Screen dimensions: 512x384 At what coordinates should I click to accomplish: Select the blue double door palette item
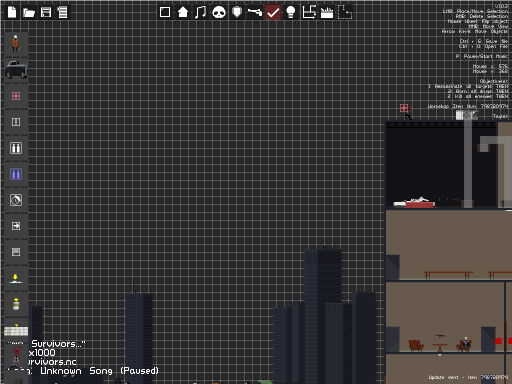tap(16, 174)
